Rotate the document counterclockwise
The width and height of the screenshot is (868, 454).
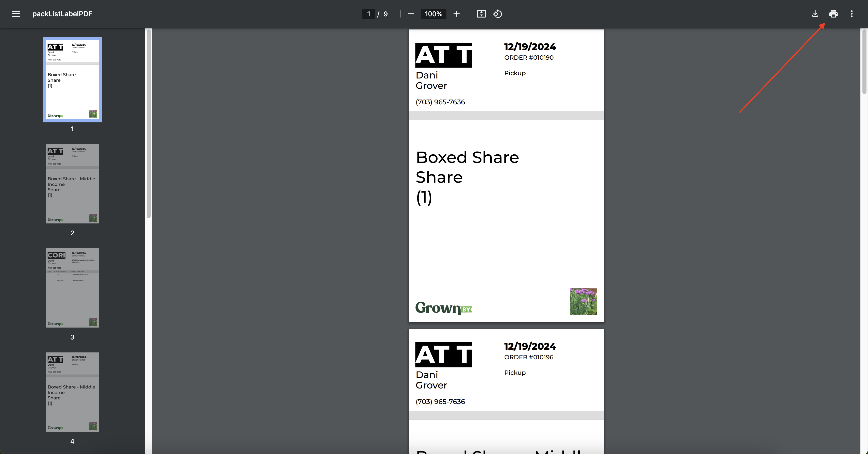pos(498,14)
